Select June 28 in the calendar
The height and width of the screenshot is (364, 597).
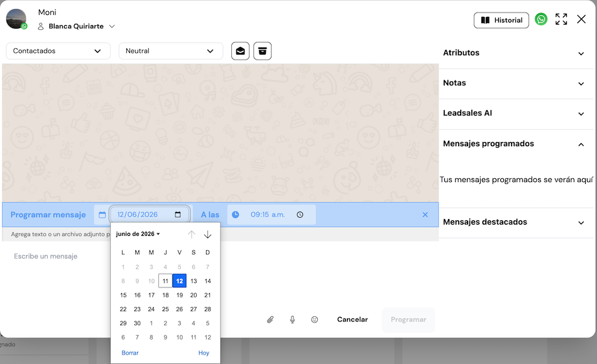[x=207, y=309]
